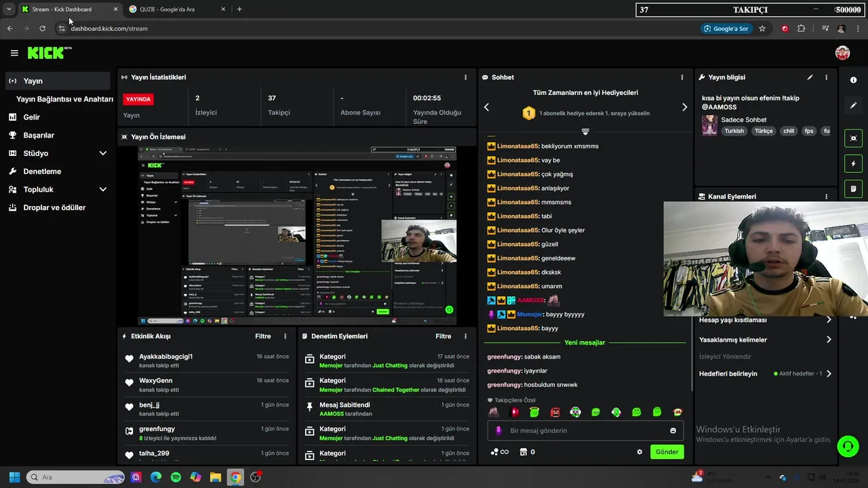Click Memojer username in chat

pyautogui.click(x=530, y=314)
